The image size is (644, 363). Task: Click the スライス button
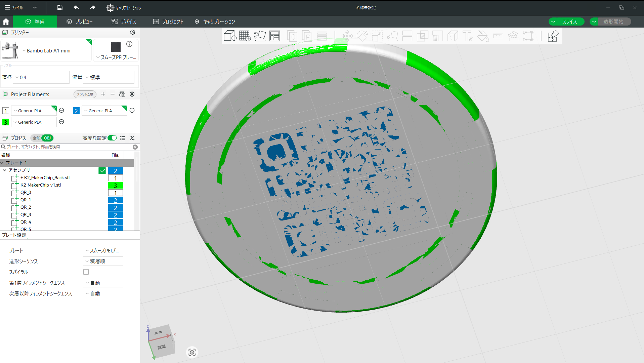[570, 22]
